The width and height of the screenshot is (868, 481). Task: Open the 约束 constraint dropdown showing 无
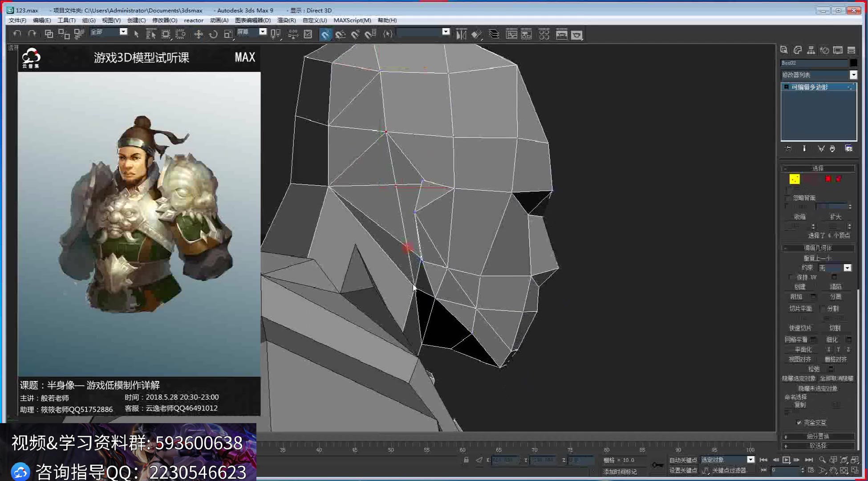(x=847, y=268)
